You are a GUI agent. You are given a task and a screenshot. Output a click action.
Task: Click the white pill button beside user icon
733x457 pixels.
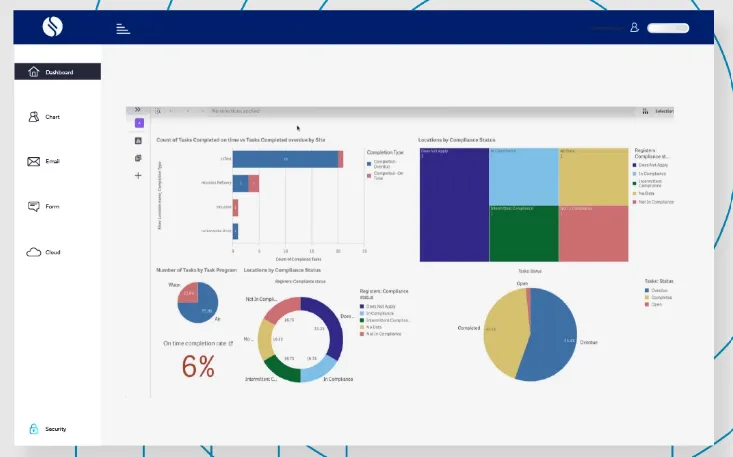coord(668,28)
